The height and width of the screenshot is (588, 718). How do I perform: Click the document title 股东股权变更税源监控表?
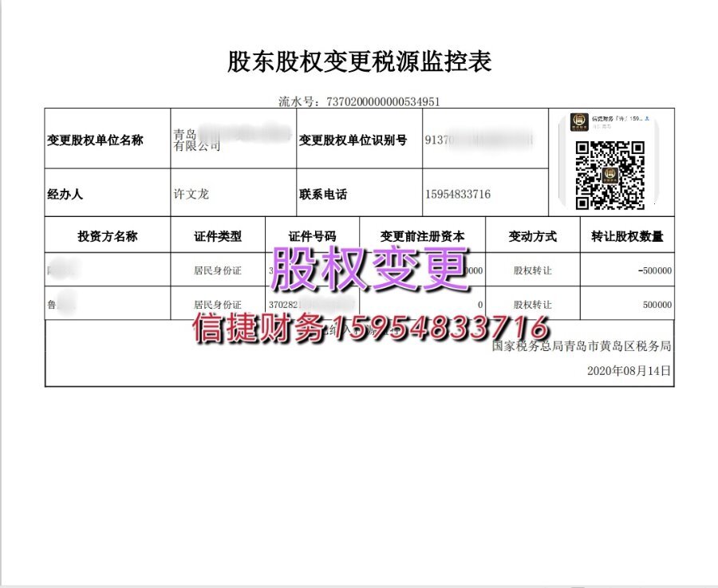[x=359, y=61]
